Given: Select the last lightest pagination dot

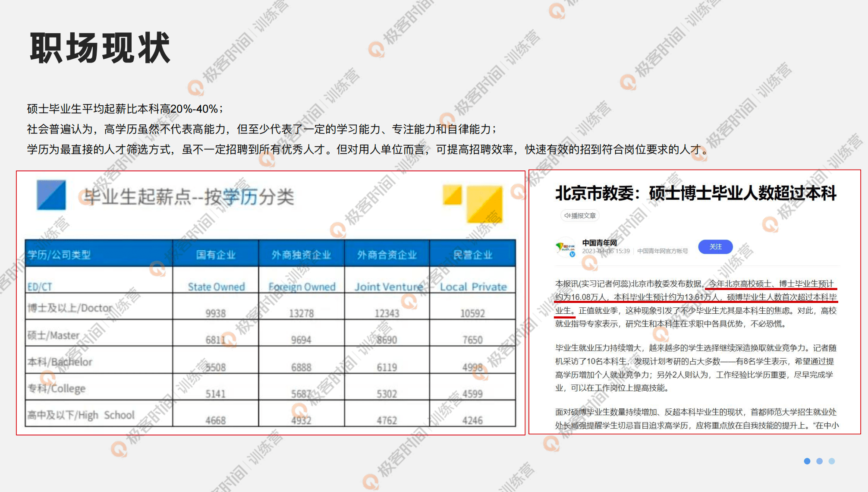Looking at the screenshot, I should click(x=832, y=461).
